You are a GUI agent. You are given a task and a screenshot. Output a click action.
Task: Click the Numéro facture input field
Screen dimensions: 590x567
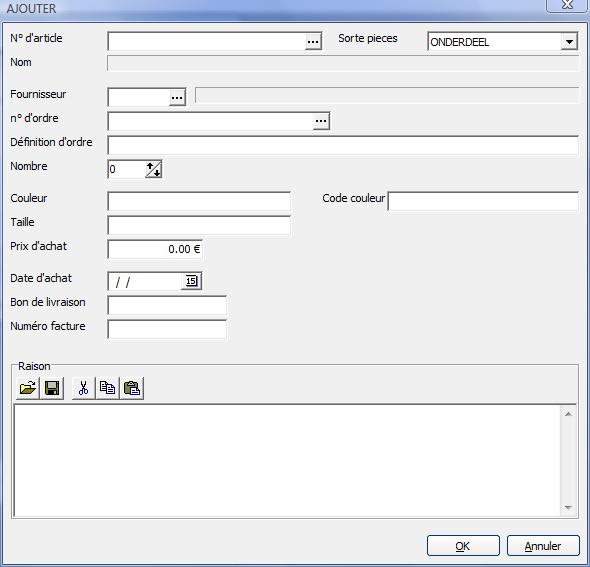pos(167,329)
